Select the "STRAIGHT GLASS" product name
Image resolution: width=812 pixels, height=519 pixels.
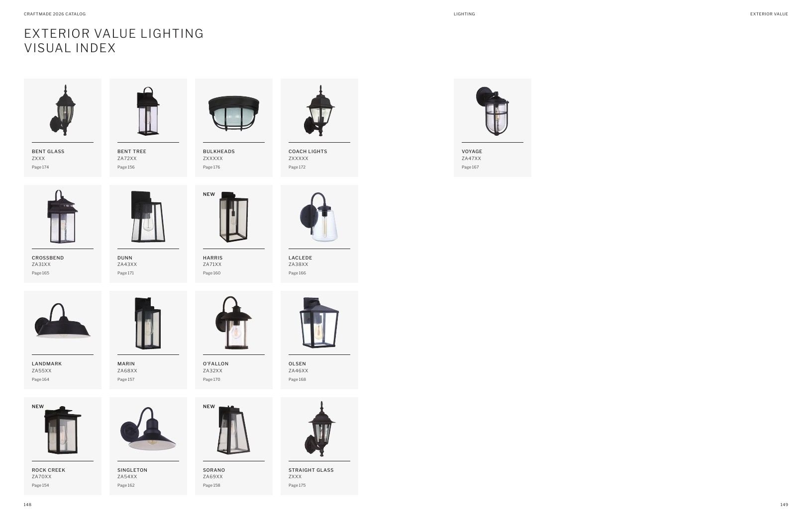(311, 470)
